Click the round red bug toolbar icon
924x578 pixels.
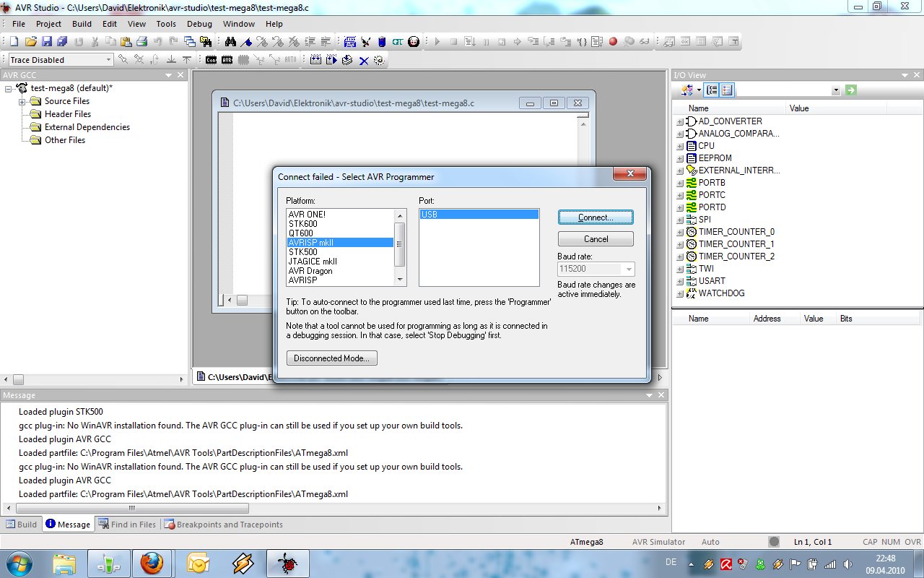click(414, 41)
